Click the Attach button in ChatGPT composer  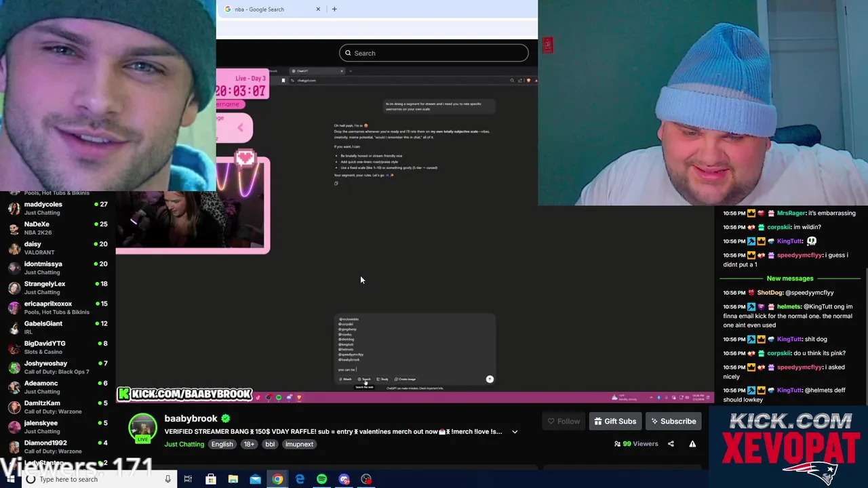tap(347, 380)
